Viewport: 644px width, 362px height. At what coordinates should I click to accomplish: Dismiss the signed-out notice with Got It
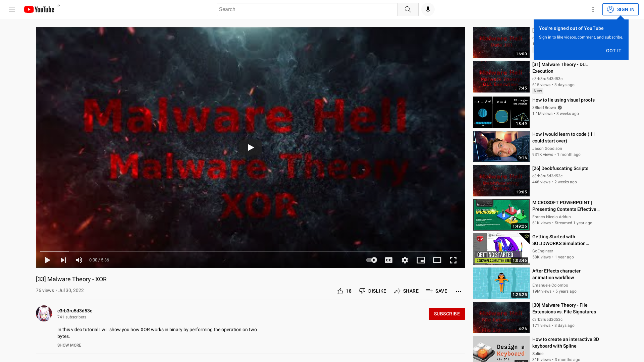tap(613, 51)
